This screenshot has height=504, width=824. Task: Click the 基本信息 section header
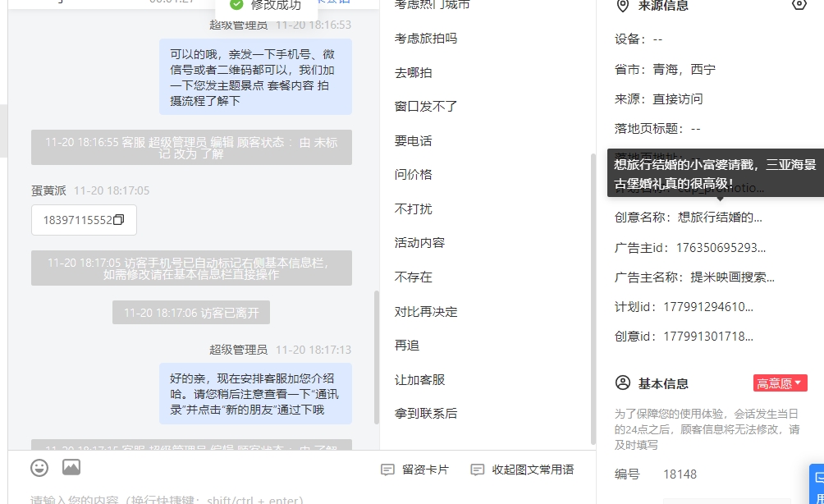pos(662,383)
